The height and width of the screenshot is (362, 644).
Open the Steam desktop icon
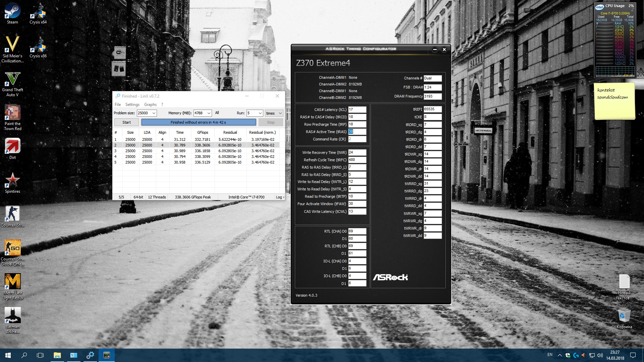point(12,11)
